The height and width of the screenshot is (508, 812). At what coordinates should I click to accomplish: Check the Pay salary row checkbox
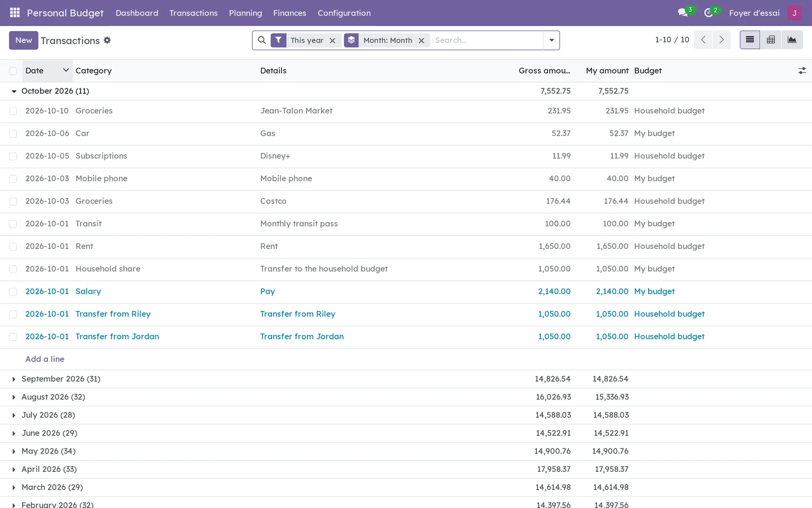point(13,292)
